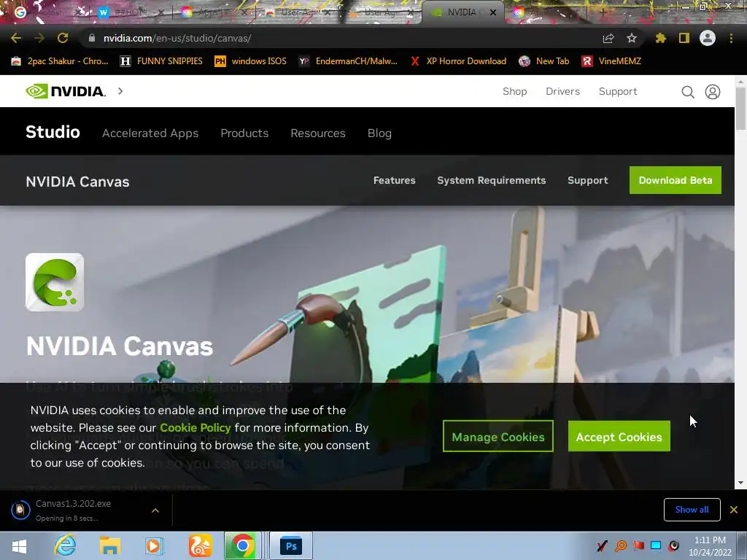Open the Chrome side panel icon
This screenshot has width=747, height=560.
click(684, 38)
